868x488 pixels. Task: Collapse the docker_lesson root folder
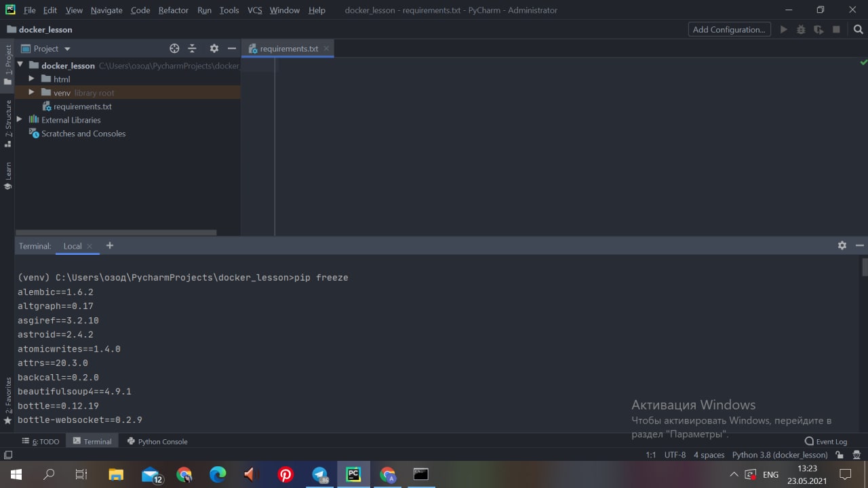click(x=20, y=65)
